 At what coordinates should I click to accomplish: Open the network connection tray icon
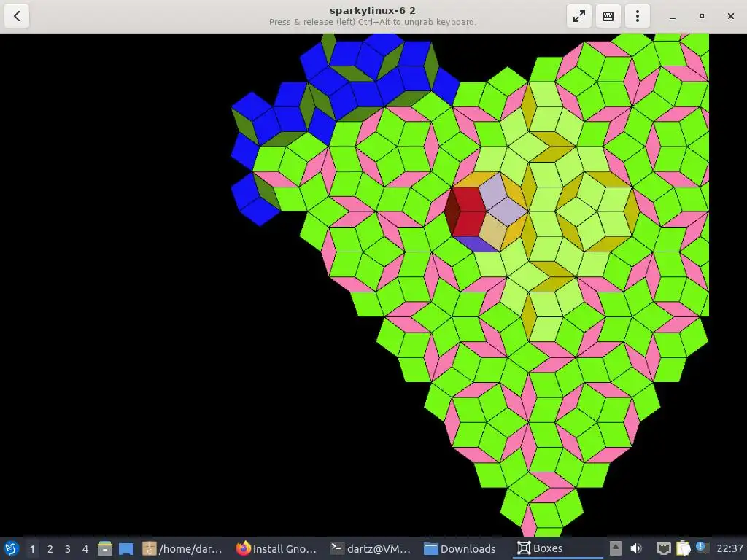663,548
